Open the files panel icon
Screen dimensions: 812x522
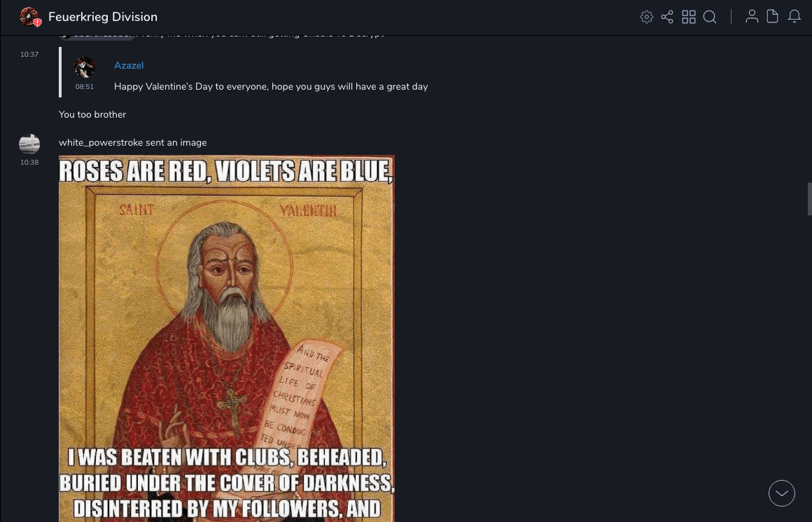pyautogui.click(x=772, y=17)
